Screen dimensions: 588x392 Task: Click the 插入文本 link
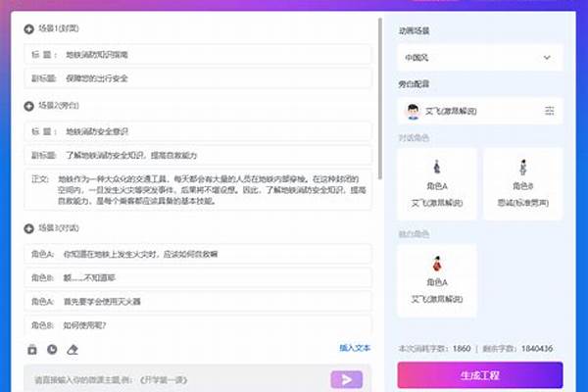pos(355,348)
